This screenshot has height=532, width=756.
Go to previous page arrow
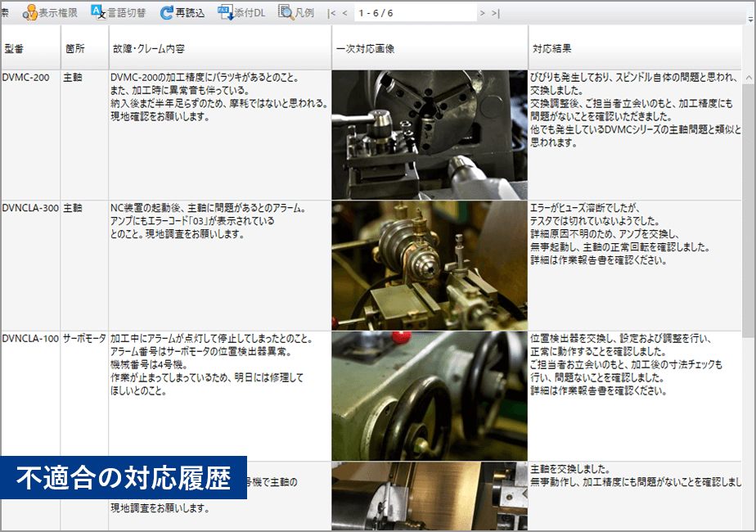coord(345,13)
